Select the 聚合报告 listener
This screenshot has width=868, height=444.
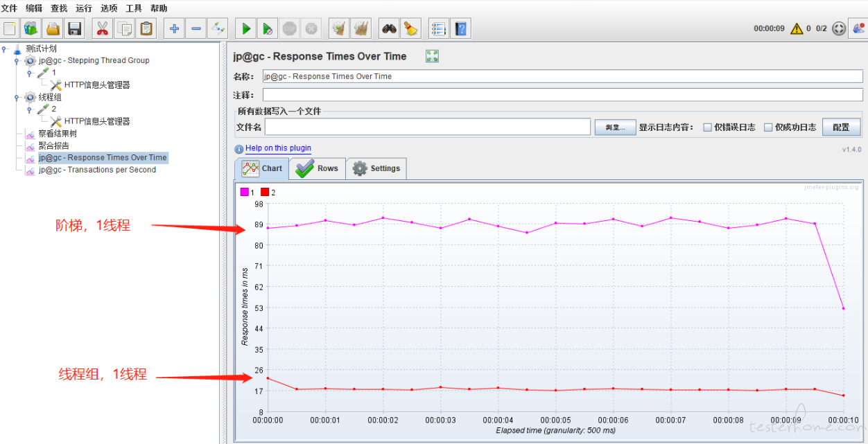53,146
